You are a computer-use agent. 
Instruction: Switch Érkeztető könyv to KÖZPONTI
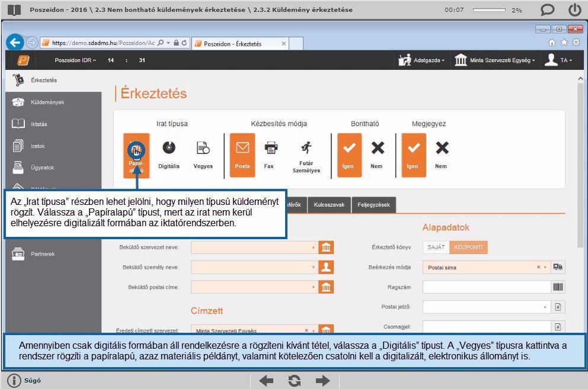[x=468, y=247]
